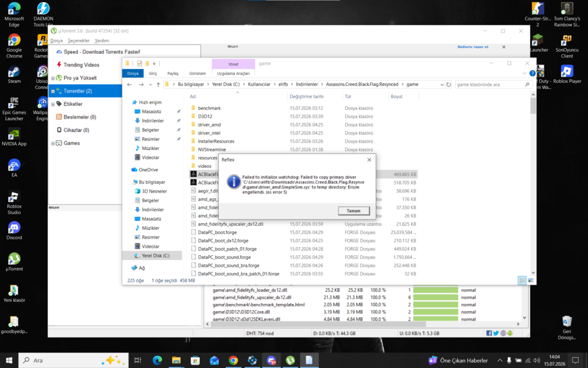Sort files by Boyut column header
This screenshot has height=368, width=588.
[396, 97]
